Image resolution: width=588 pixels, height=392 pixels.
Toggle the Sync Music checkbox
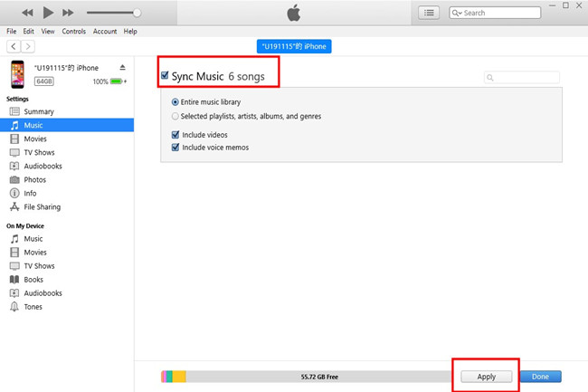point(165,75)
